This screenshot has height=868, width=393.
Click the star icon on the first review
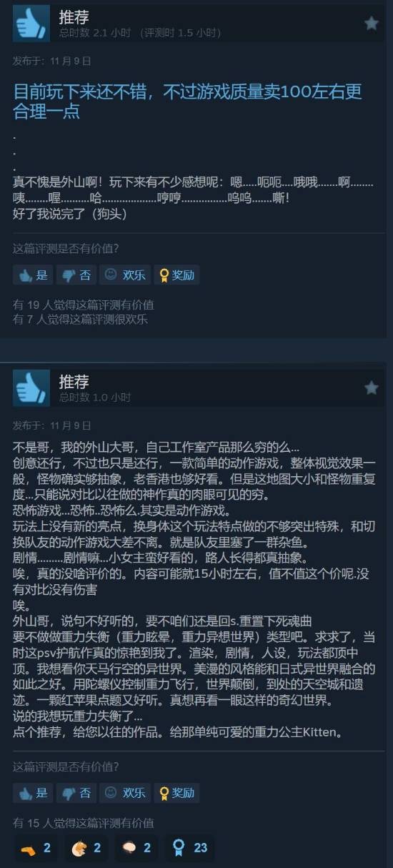coord(372,24)
